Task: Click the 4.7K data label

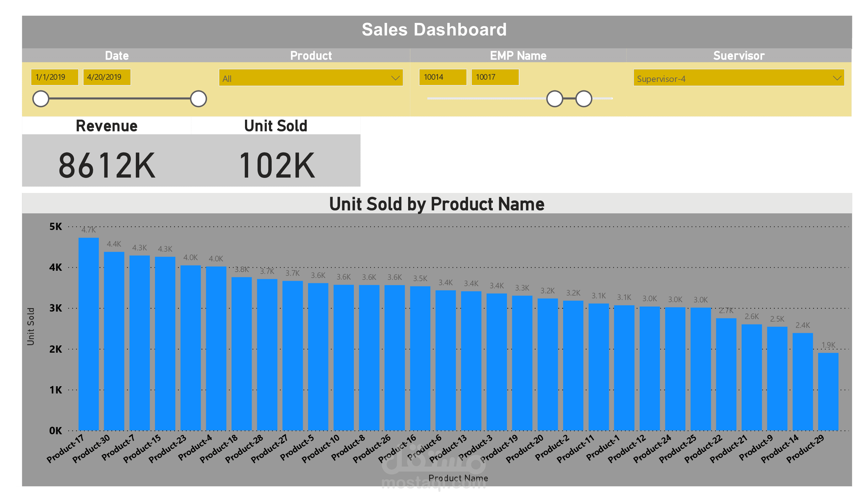Action: pos(88,230)
